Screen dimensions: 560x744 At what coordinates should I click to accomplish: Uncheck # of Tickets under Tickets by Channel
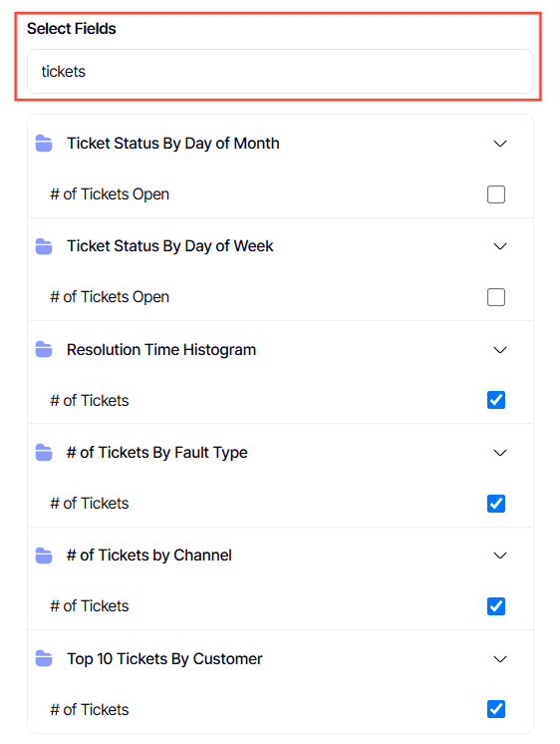click(496, 606)
